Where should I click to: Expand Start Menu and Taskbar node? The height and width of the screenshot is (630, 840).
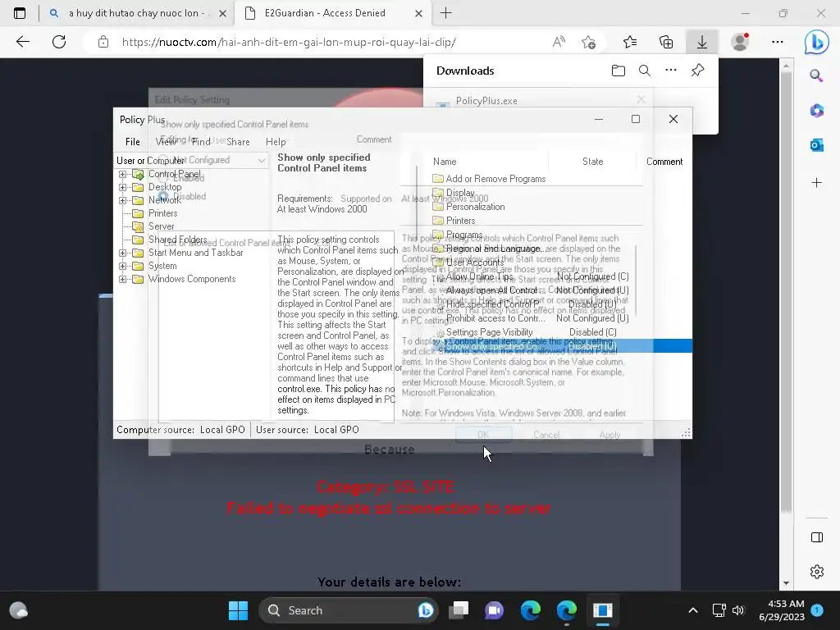(x=123, y=253)
